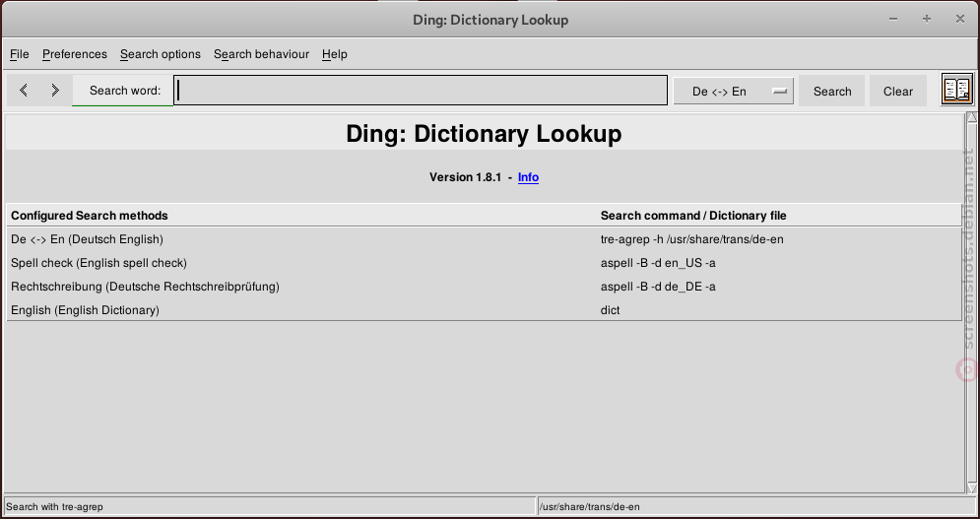
Task: Click Search command / Dictionary file header
Action: pos(693,216)
